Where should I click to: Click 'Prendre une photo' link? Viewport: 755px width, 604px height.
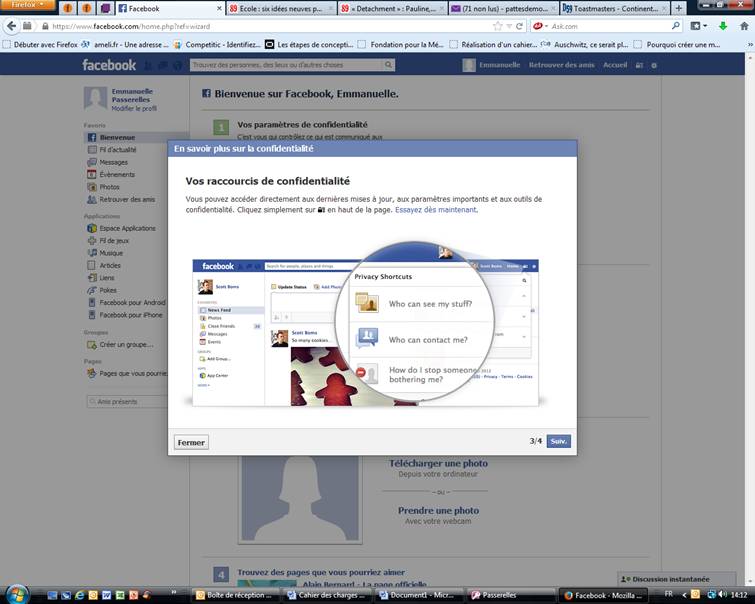click(438, 511)
